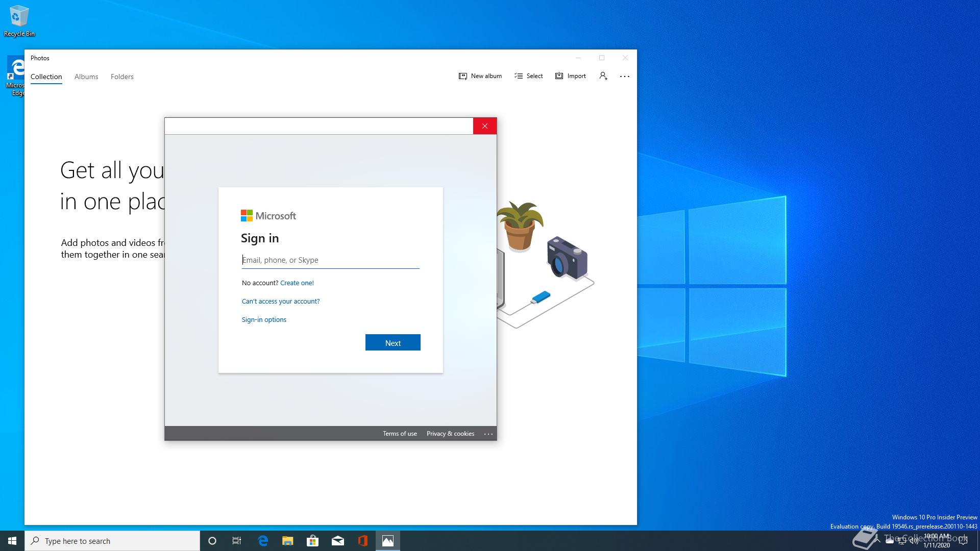This screenshot has height=551, width=980.
Task: Click Can't access your account? link
Action: click(281, 301)
